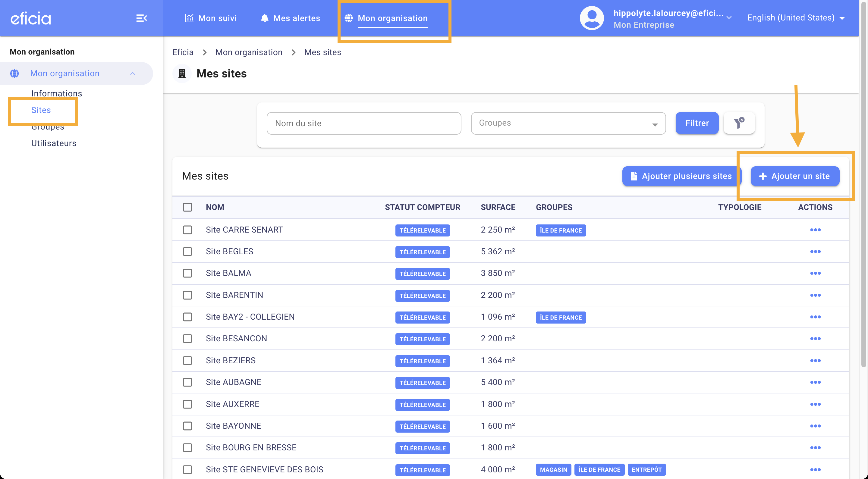The width and height of the screenshot is (868, 479).
Task: Click Ajouter un site button
Action: (x=795, y=176)
